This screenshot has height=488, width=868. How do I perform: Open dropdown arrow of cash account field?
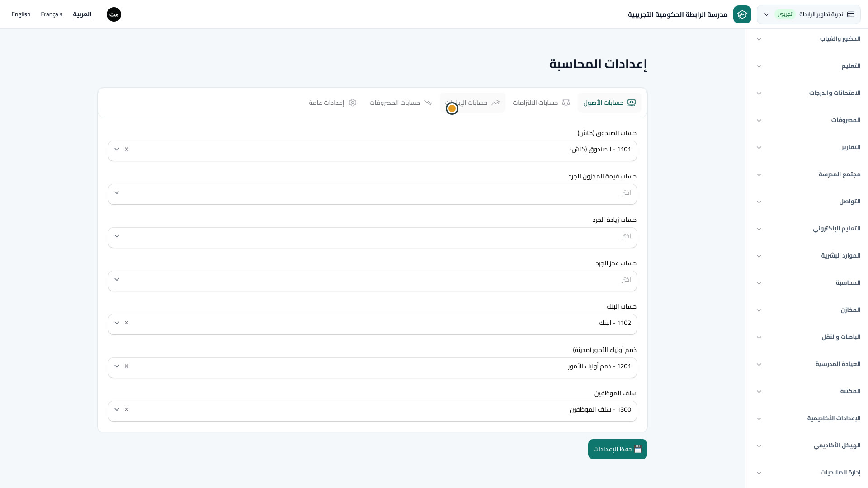117,149
